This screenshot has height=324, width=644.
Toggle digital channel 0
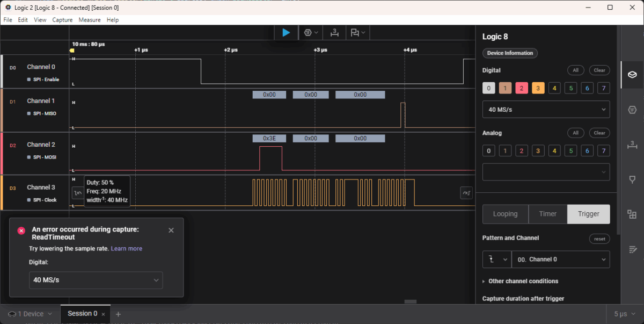click(488, 88)
